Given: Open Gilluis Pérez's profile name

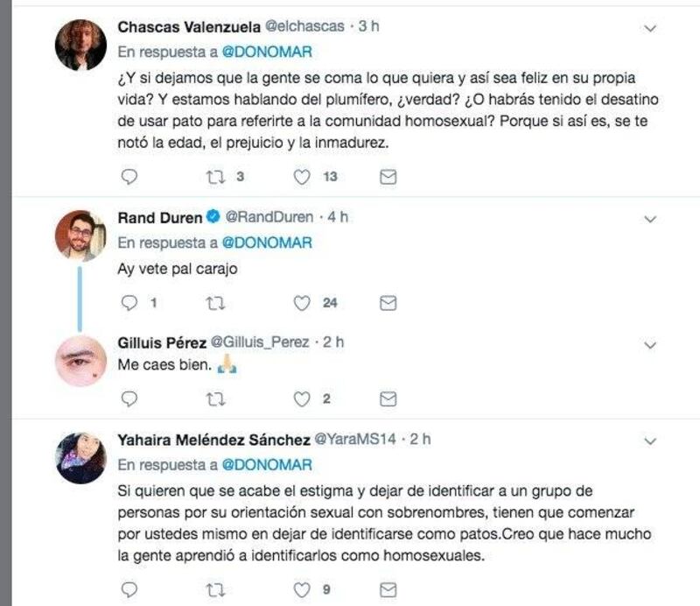Looking at the screenshot, I should click(x=162, y=342).
